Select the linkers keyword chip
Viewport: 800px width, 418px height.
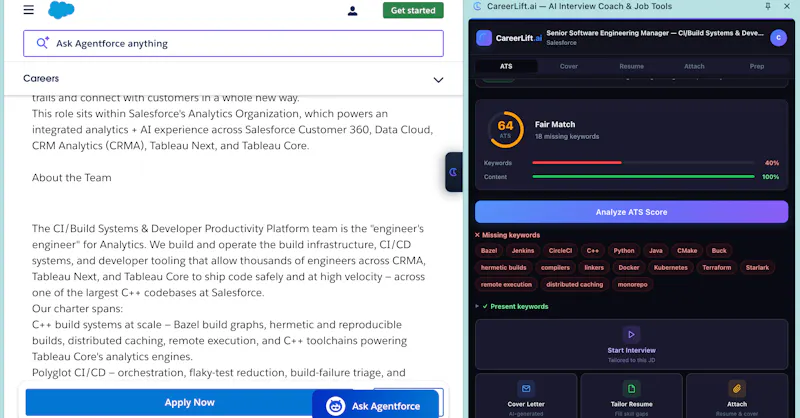594,267
